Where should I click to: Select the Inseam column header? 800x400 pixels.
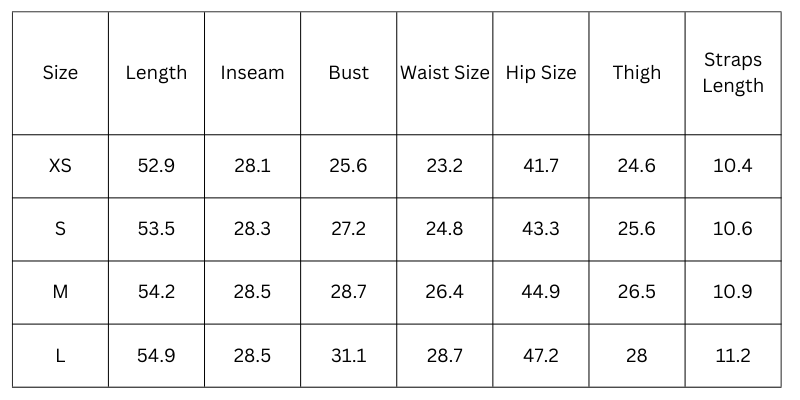(x=252, y=73)
